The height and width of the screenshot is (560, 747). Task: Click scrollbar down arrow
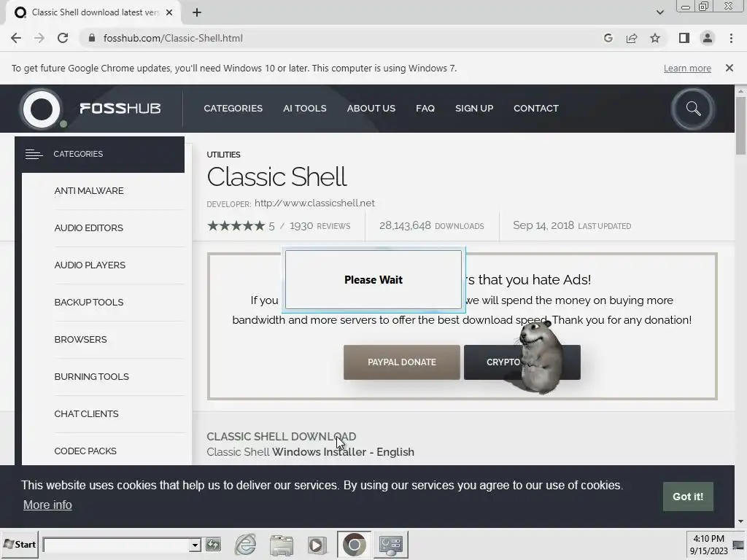(x=740, y=521)
